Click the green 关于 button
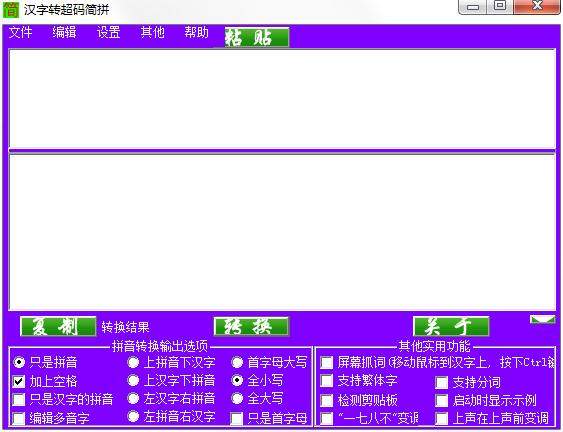Viewport: 563px width, 432px height. tap(451, 326)
